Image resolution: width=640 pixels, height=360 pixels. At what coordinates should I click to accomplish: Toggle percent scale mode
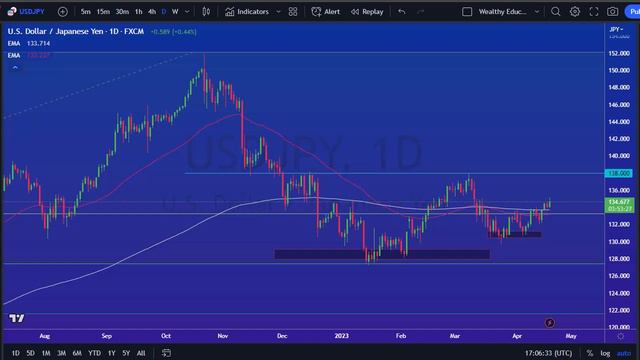[x=590, y=353]
